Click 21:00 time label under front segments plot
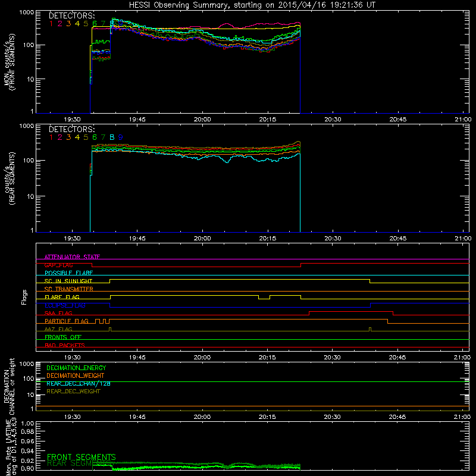This screenshot has width=476, height=476. click(463, 120)
